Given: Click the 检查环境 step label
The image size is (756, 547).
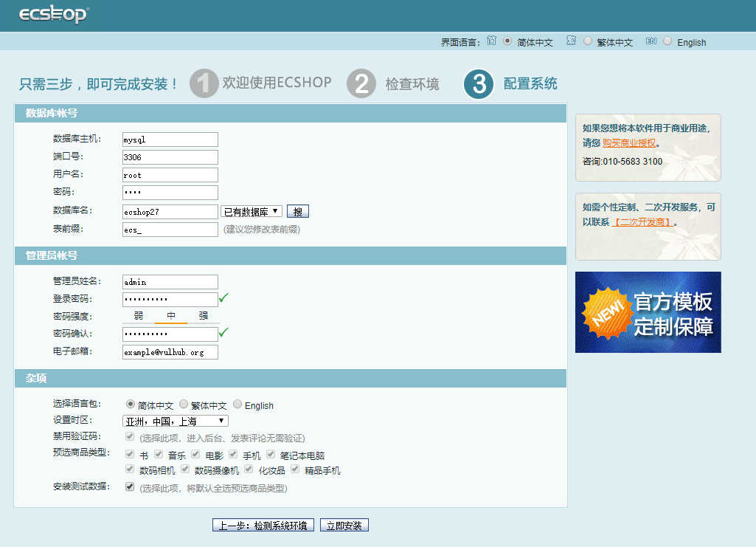Looking at the screenshot, I should tap(412, 84).
